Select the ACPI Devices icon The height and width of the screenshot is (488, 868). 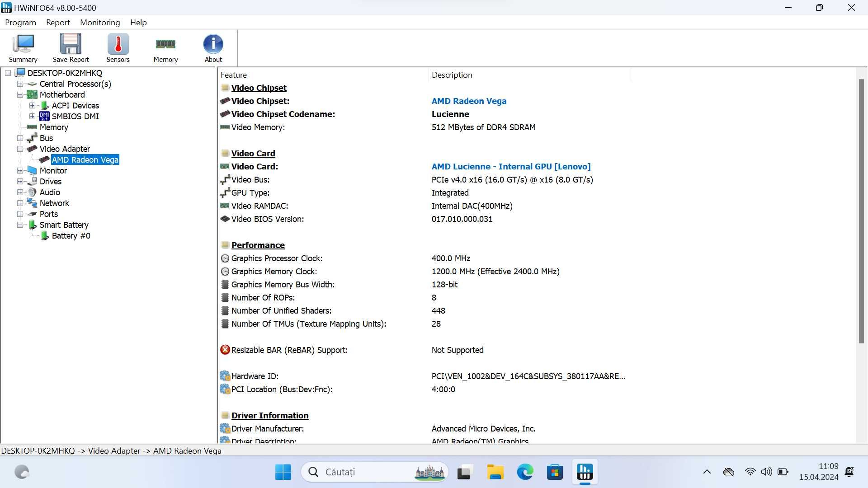point(44,105)
